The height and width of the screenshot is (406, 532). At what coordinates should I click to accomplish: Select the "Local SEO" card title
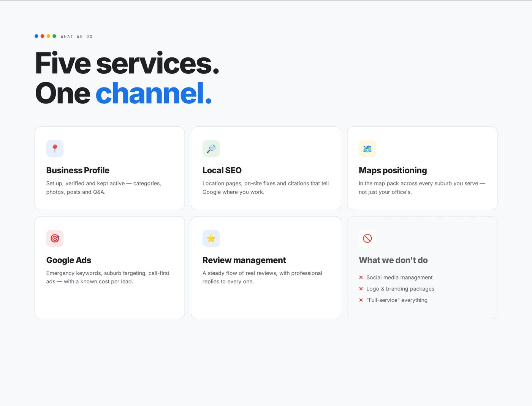click(222, 170)
